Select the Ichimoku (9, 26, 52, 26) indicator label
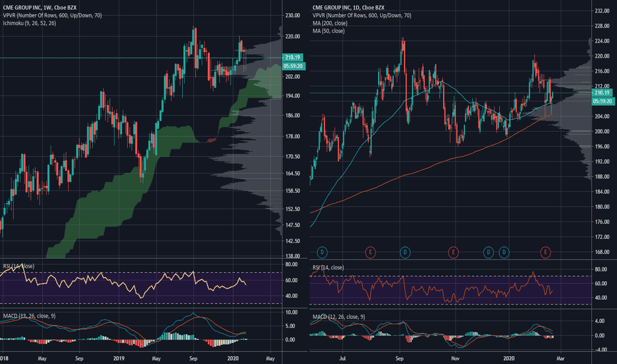Viewport: 617px width, 364px height. (x=30, y=23)
